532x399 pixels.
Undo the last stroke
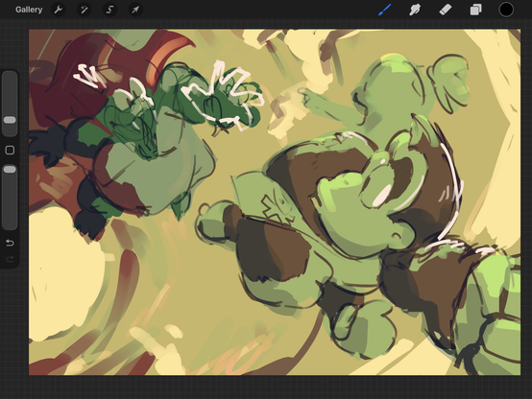click(10, 243)
